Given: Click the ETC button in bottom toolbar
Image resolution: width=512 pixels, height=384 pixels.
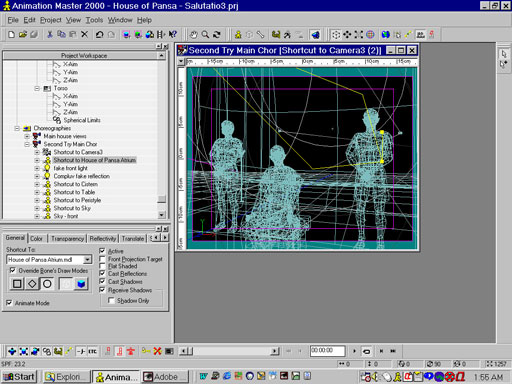Looking at the screenshot, I should (93, 351).
